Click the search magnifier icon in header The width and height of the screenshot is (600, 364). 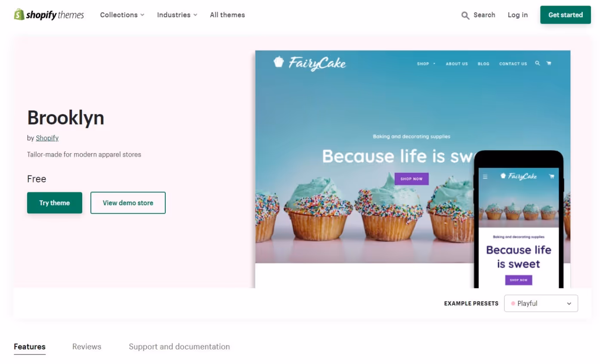pyautogui.click(x=465, y=15)
